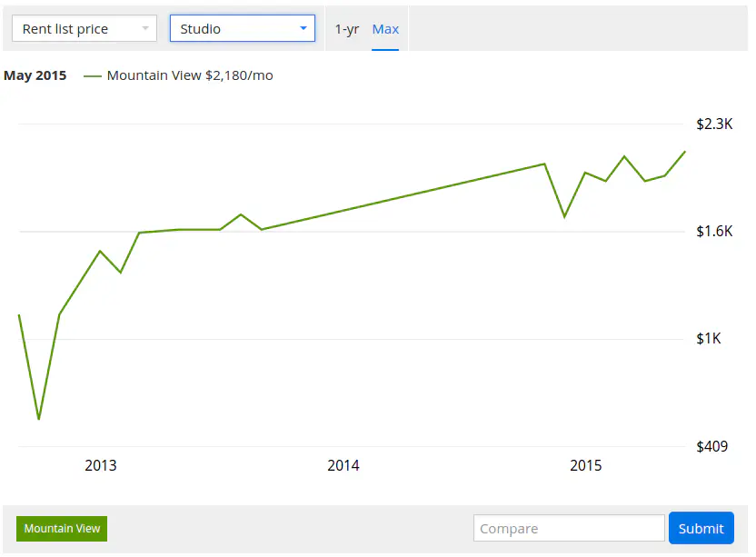Click the 2015 x-axis label
The image size is (756, 557).
click(585, 466)
